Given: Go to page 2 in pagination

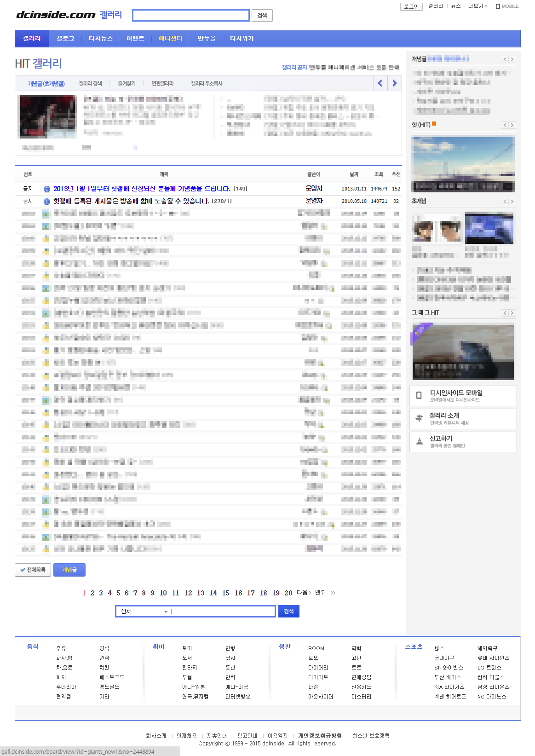Looking at the screenshot, I should point(92,593).
